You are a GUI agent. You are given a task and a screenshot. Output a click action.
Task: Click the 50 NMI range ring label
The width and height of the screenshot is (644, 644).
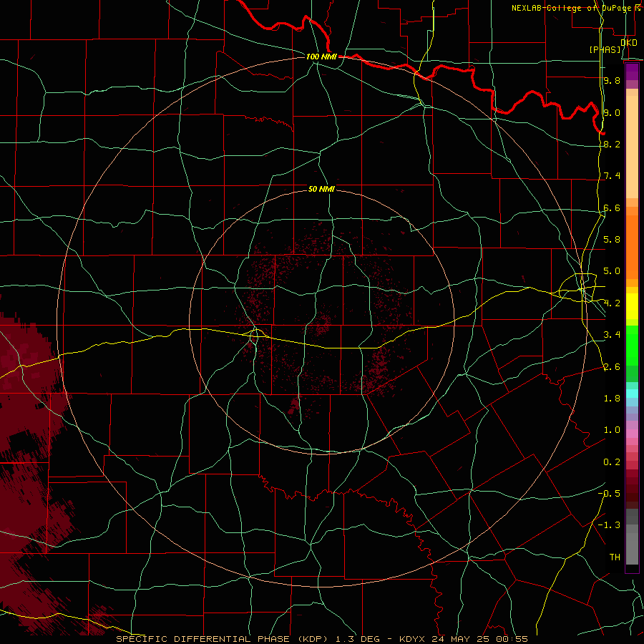(321, 189)
